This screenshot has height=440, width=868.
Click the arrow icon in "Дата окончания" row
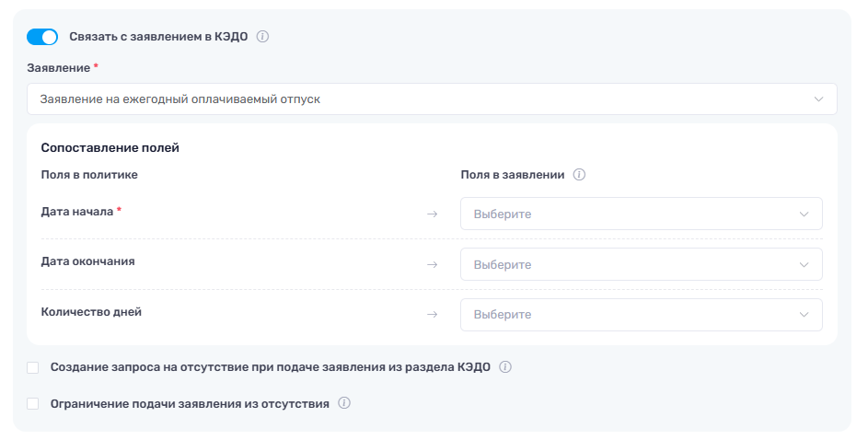click(432, 265)
